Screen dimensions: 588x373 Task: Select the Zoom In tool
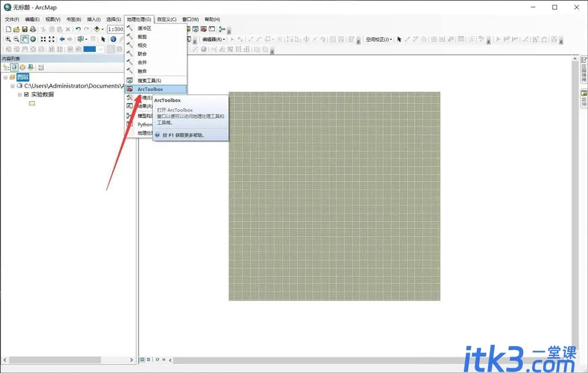point(8,39)
